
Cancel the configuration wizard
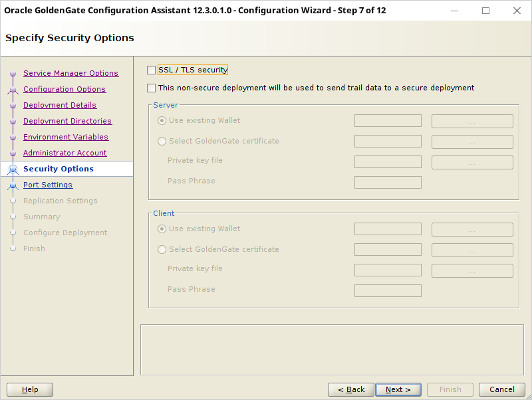pyautogui.click(x=502, y=389)
